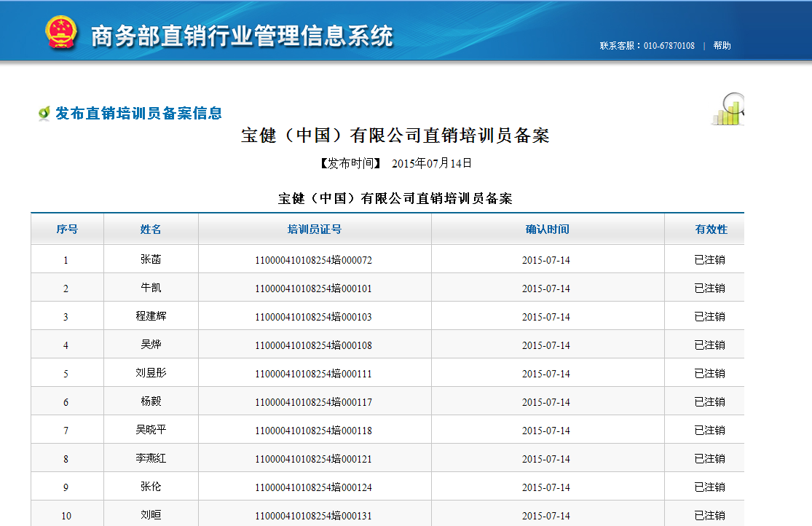
Task: Click the green leaf icon beside section title
Action: (x=44, y=114)
